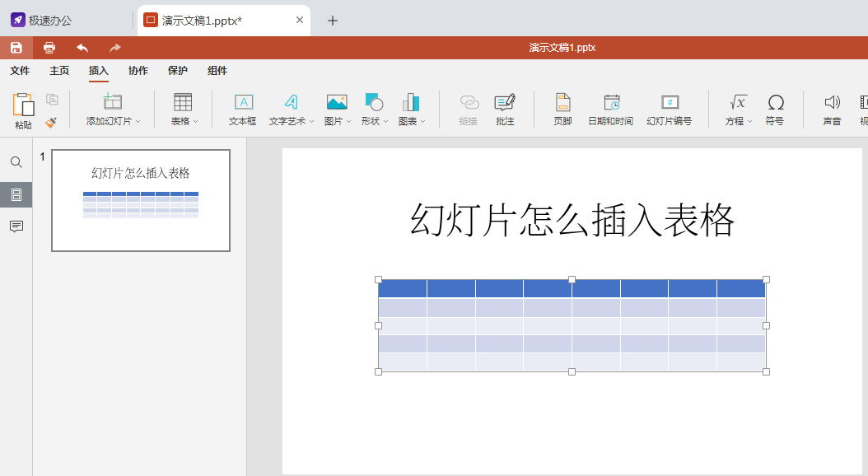Open the Protect (保护) tab
868x476 pixels.
178,71
